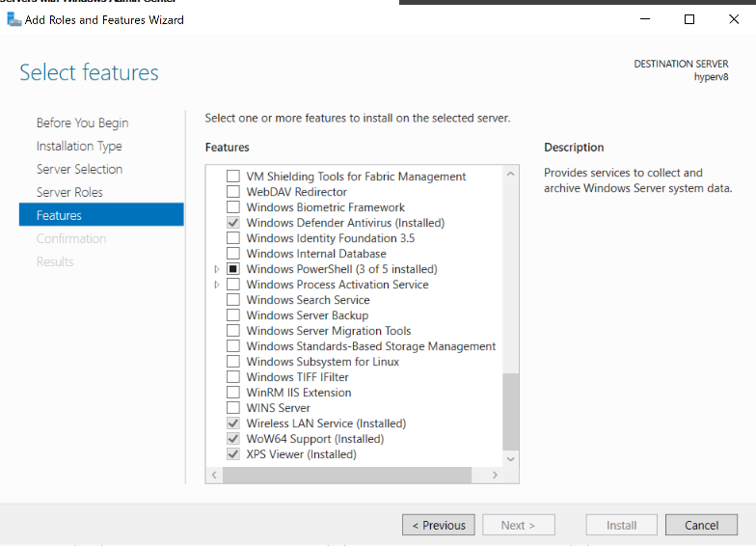Tick the Windows TIFF IFilter checkbox

pos(233,376)
